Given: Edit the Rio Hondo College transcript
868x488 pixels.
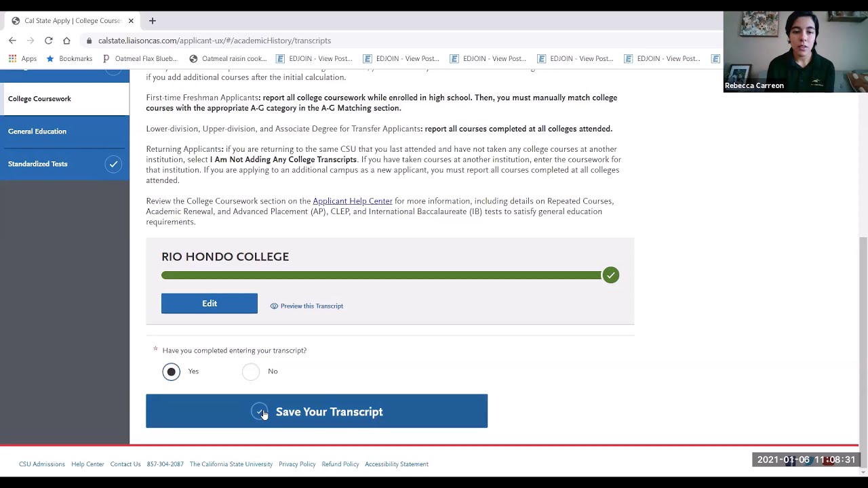Looking at the screenshot, I should (x=210, y=304).
